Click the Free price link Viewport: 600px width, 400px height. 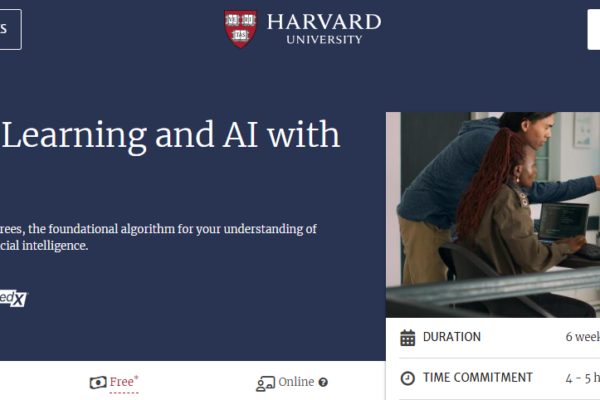tap(124, 382)
